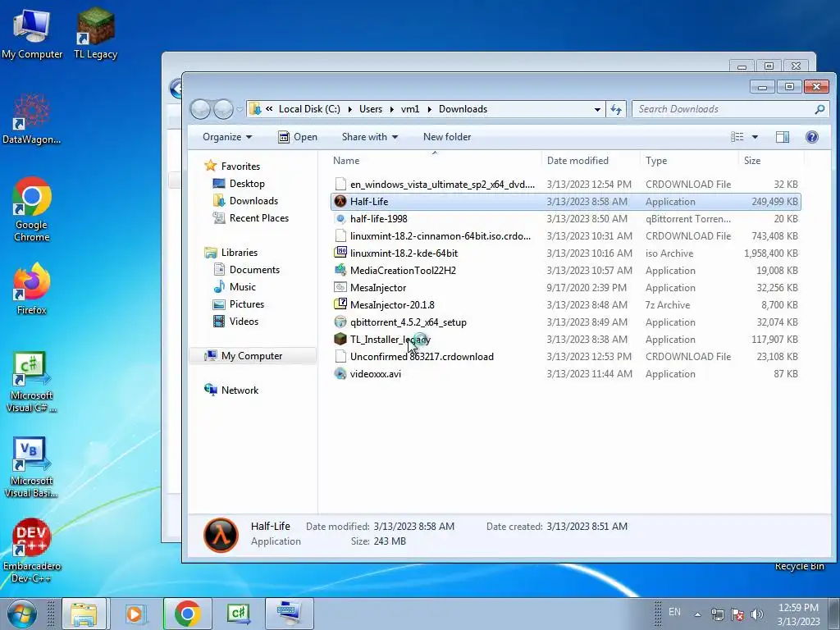The width and height of the screenshot is (840, 630).
Task: Select the MesaInjector-20.1.8 archive
Action: tap(566, 305)
